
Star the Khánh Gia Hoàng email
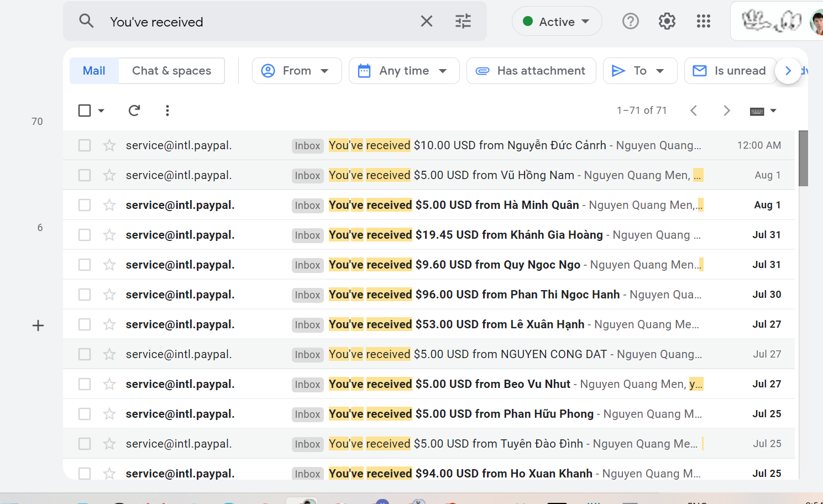[x=109, y=235]
